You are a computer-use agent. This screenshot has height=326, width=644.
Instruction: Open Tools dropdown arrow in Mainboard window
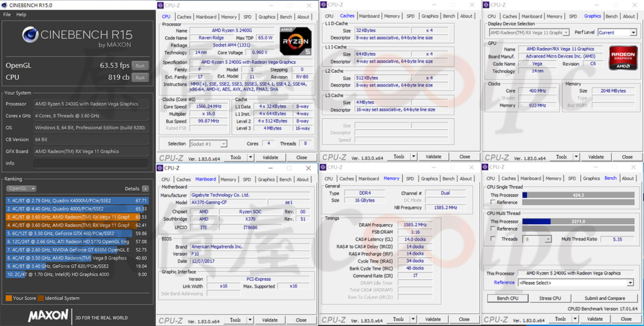[x=250, y=320]
